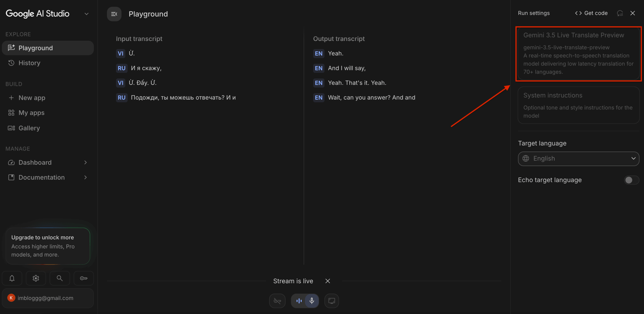Click the Documentation book icon
Screen dimensions: 644x314
[x=11, y=177]
